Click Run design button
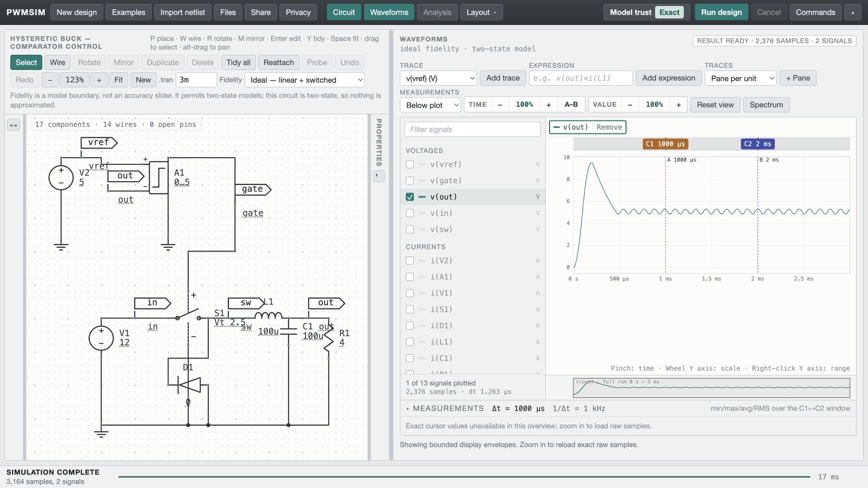Image resolution: width=868 pixels, height=488 pixels. [722, 12]
